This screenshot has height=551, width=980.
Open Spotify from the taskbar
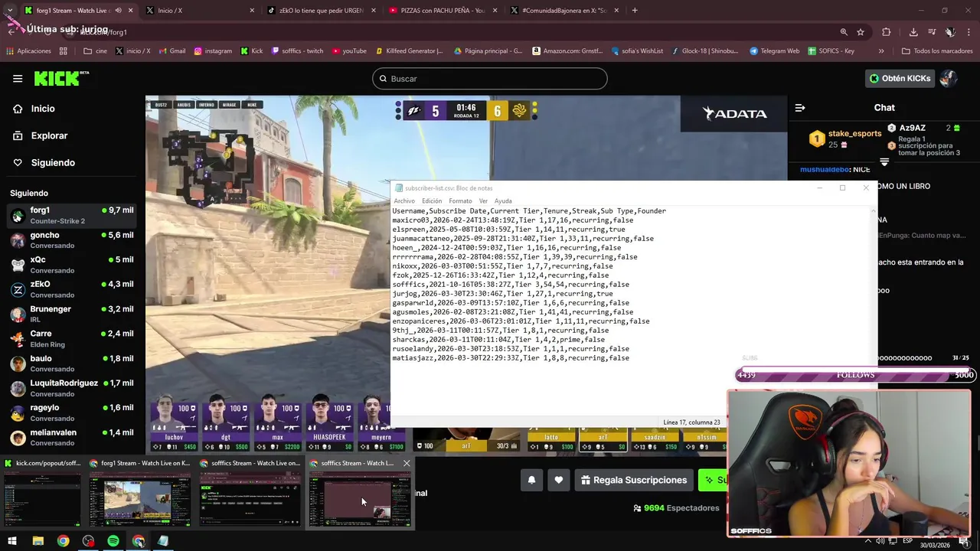point(113,541)
